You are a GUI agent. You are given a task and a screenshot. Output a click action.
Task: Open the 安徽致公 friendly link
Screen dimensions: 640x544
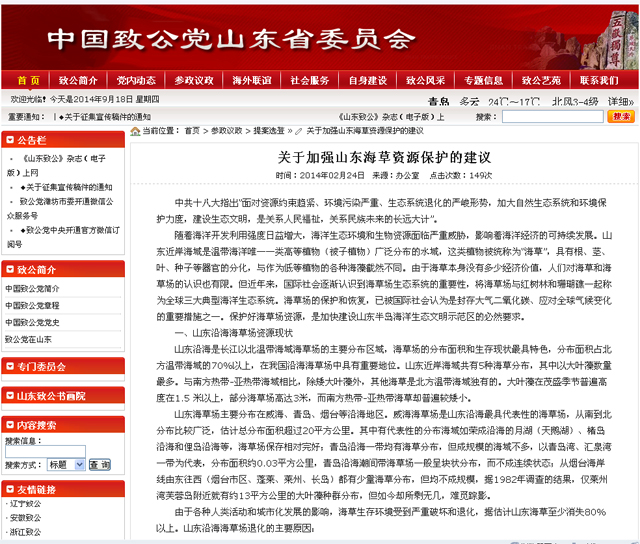25,518
